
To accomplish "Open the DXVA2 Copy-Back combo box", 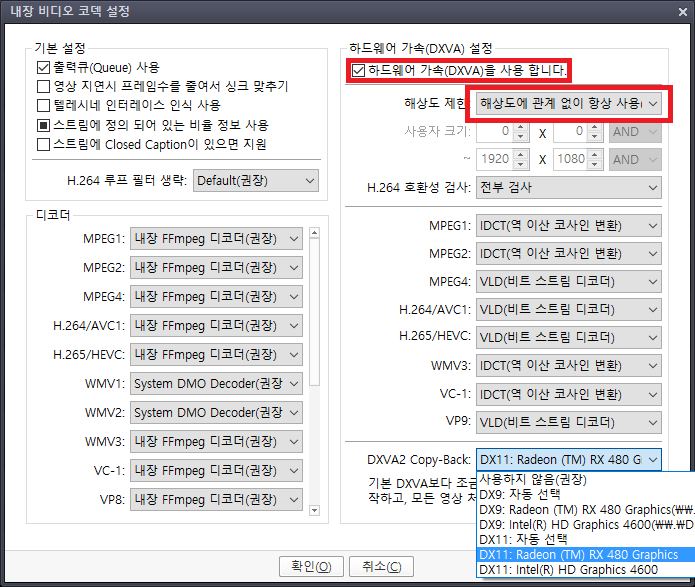I will coord(567,458).
